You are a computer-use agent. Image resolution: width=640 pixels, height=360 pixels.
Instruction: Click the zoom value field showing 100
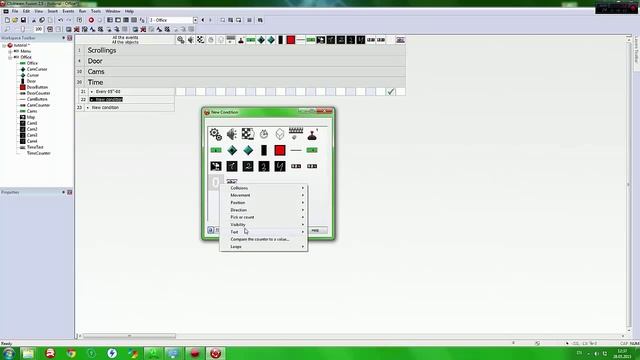click(38, 29)
